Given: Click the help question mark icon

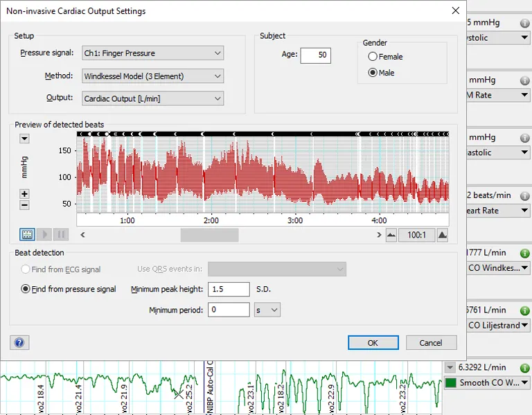Looking at the screenshot, I should 19,342.
